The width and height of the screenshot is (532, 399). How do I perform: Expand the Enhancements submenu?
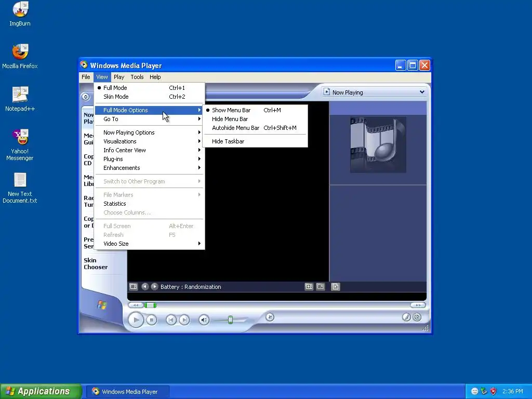pyautogui.click(x=149, y=168)
